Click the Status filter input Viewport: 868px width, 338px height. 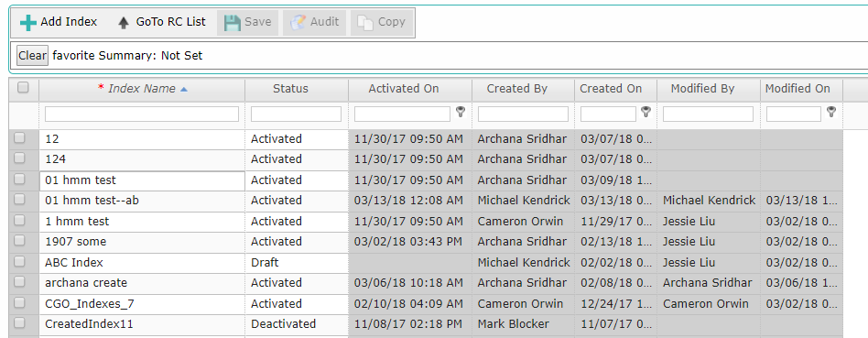pyautogui.click(x=296, y=114)
